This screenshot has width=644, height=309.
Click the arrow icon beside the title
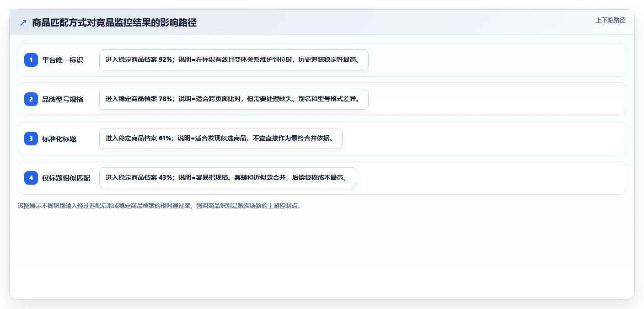point(23,22)
